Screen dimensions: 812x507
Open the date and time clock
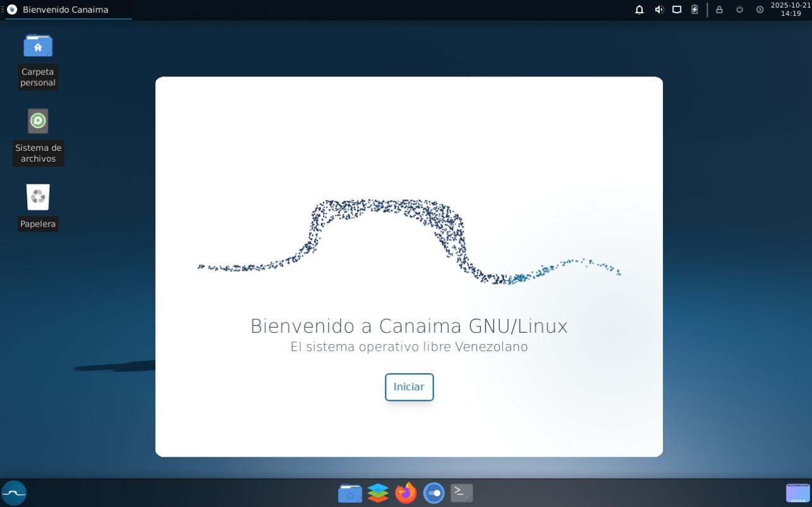[791, 9]
